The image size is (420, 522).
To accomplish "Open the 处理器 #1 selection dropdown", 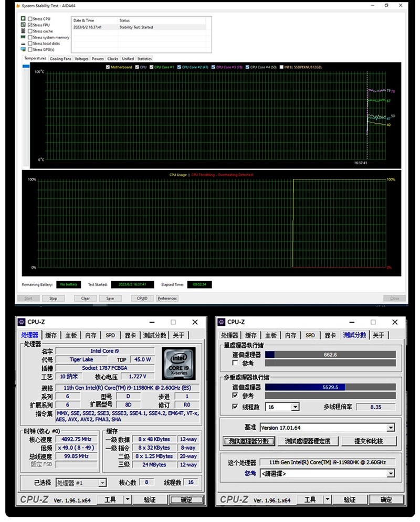I will tap(102, 483).
